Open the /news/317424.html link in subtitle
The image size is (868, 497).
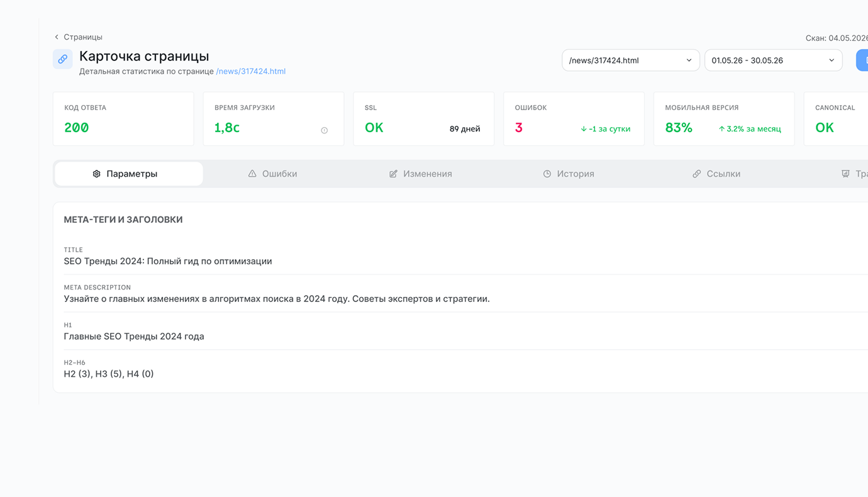[x=250, y=72]
